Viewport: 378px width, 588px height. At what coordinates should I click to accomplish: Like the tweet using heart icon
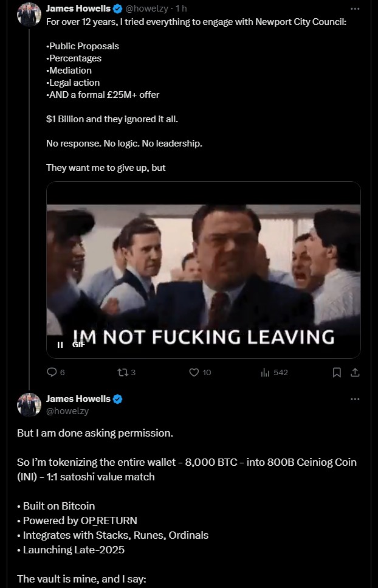coord(194,372)
